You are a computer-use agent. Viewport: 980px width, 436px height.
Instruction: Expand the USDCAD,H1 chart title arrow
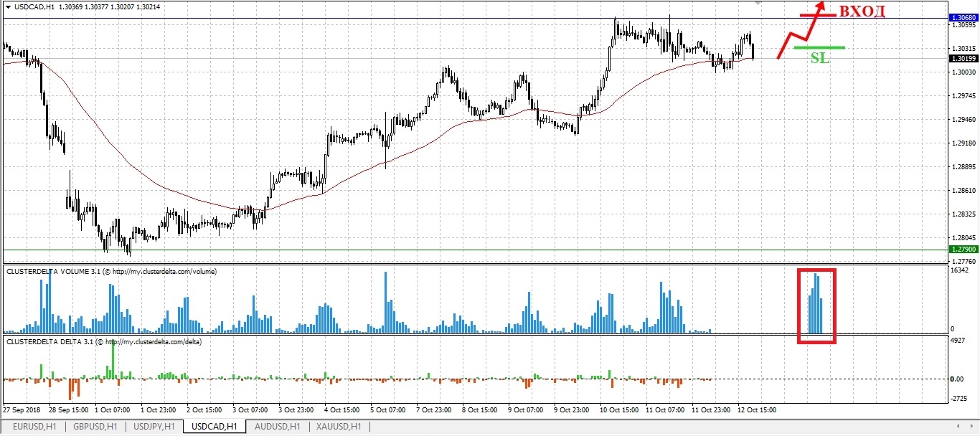(x=7, y=6)
